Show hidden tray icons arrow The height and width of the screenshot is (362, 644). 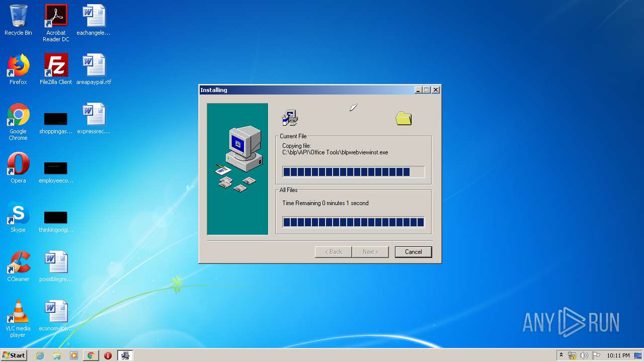coord(561,355)
